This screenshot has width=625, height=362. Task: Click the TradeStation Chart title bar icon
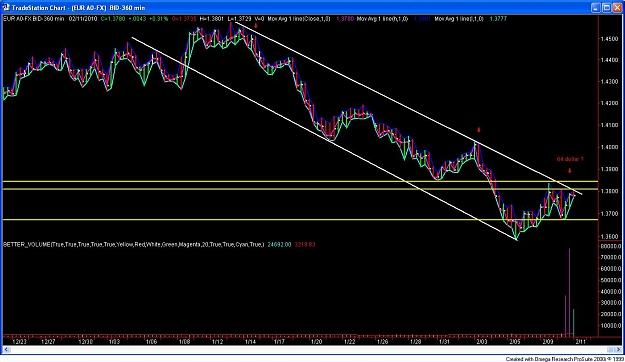point(6,7)
